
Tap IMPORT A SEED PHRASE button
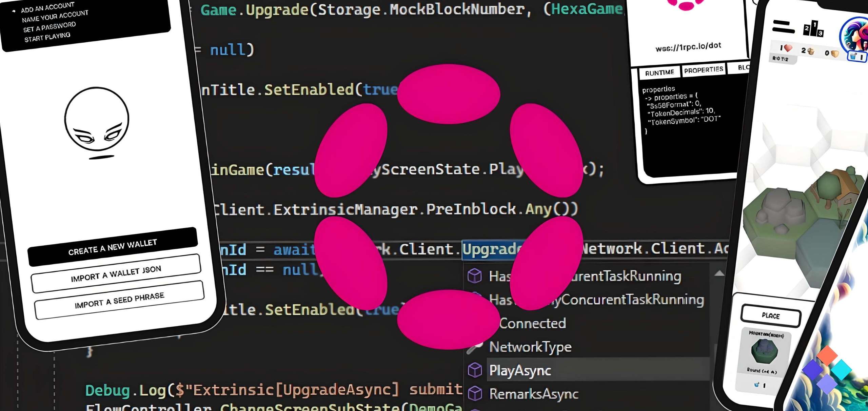point(119,300)
